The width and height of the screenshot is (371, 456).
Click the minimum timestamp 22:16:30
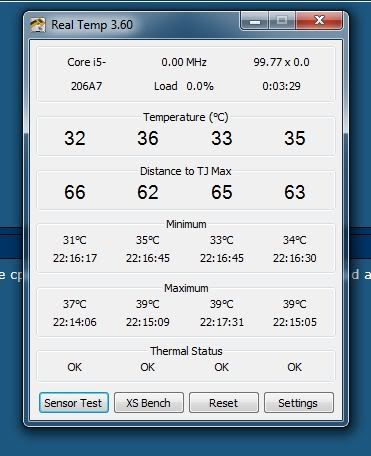tap(295, 258)
